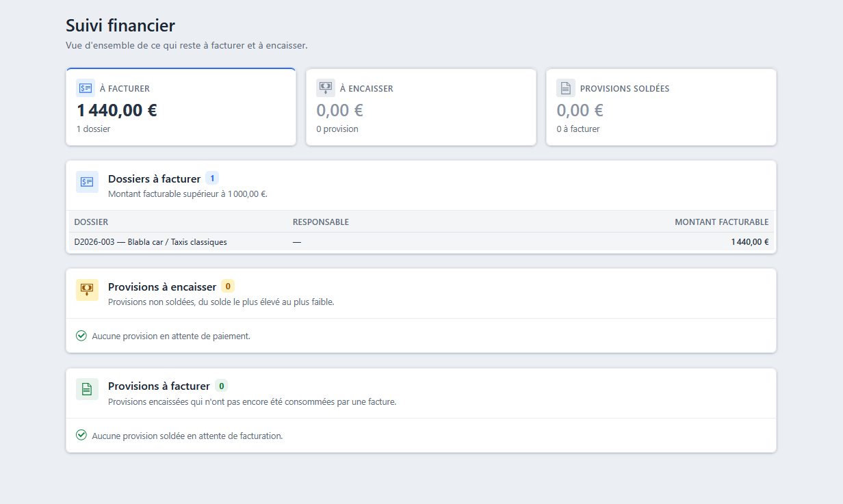Image resolution: width=843 pixels, height=504 pixels.
Task: Click 'Provisions non soldées, du solde le plus élevé' description
Action: pyautogui.click(x=221, y=302)
